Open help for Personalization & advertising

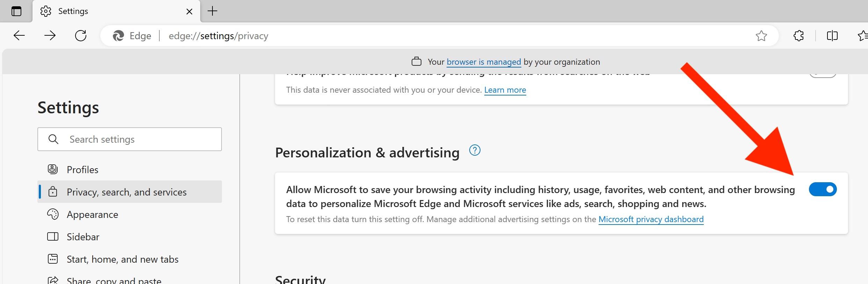point(475,150)
